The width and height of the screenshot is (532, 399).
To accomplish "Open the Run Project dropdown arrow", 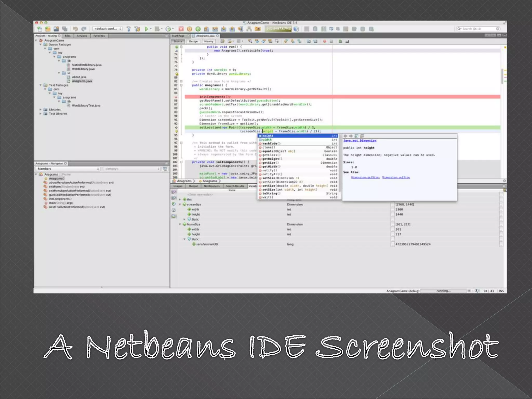I will tap(151, 29).
